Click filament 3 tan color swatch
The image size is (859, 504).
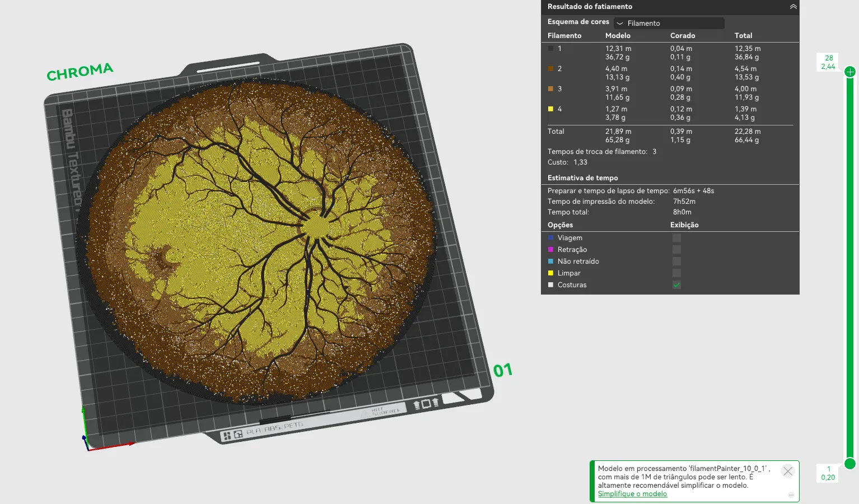(x=550, y=89)
